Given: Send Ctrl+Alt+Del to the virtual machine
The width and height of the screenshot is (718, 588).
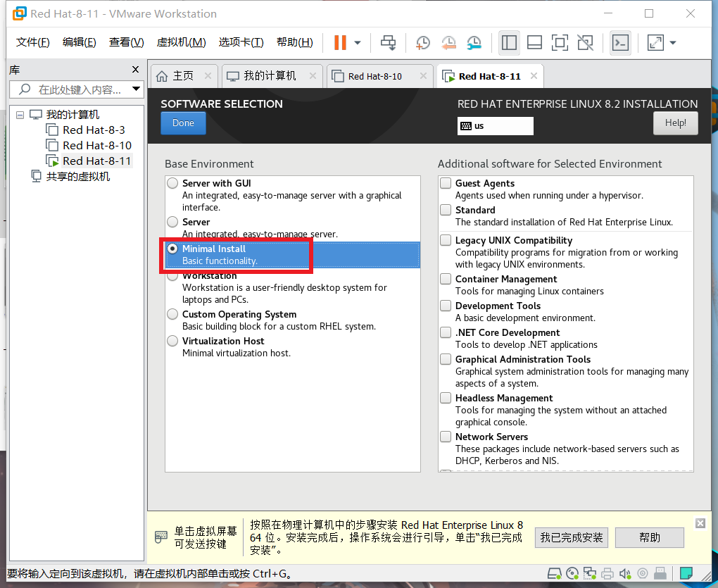Looking at the screenshot, I should pyautogui.click(x=389, y=42).
